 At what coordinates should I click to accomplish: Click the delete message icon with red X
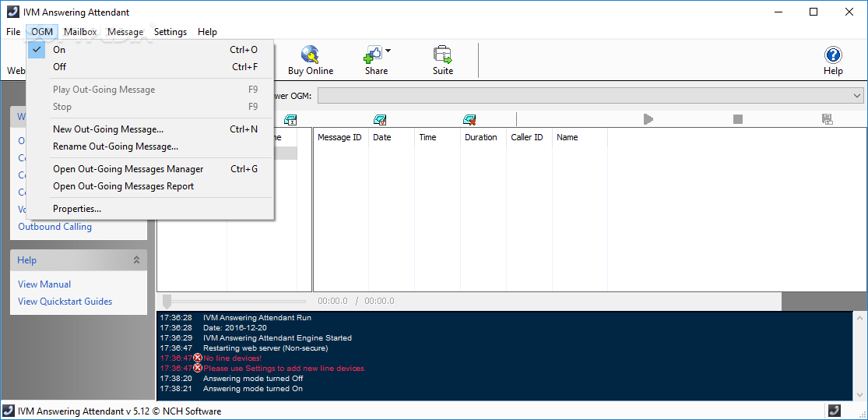point(469,119)
